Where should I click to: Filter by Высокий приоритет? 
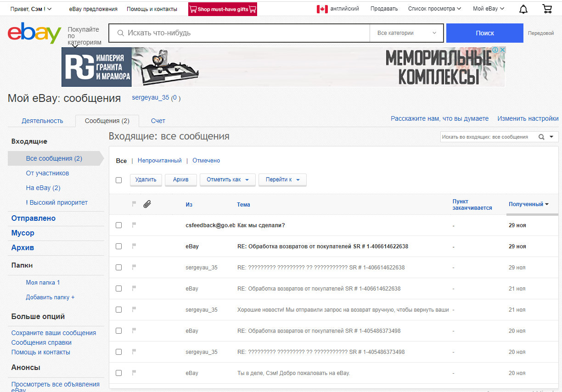click(x=57, y=202)
